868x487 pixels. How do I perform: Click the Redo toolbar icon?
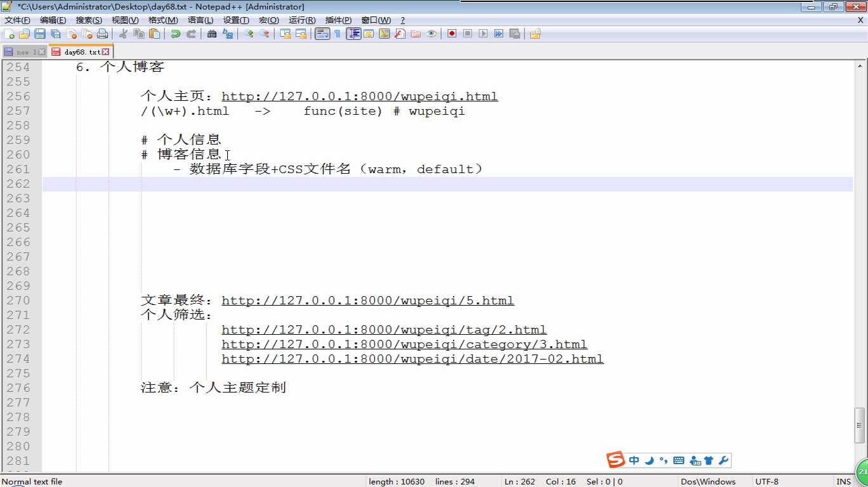click(x=191, y=34)
